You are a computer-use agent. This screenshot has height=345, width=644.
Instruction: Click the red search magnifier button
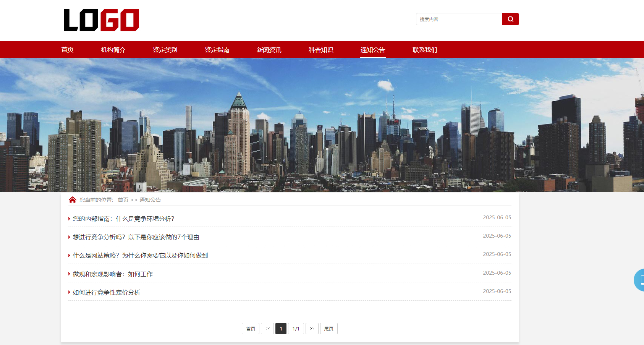510,19
